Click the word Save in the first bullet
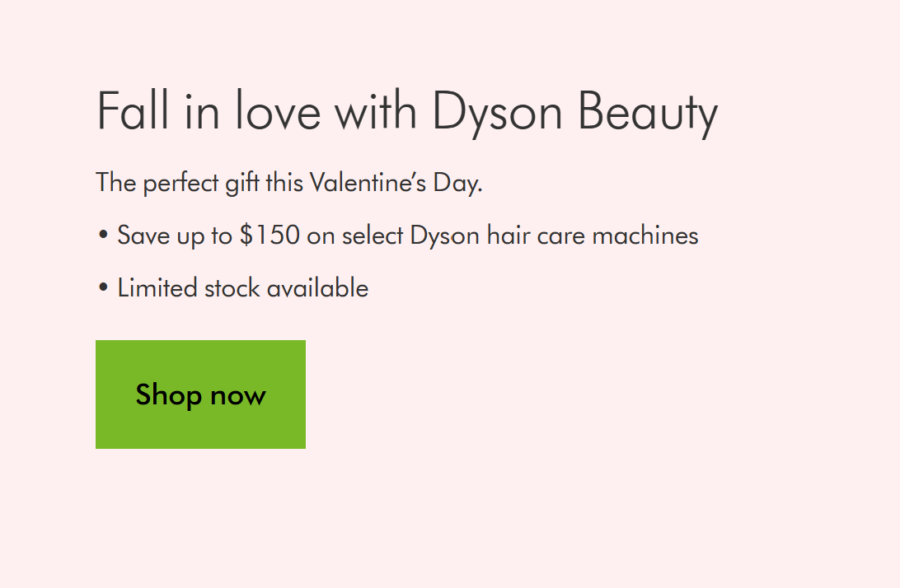900x588 pixels. tap(143, 236)
